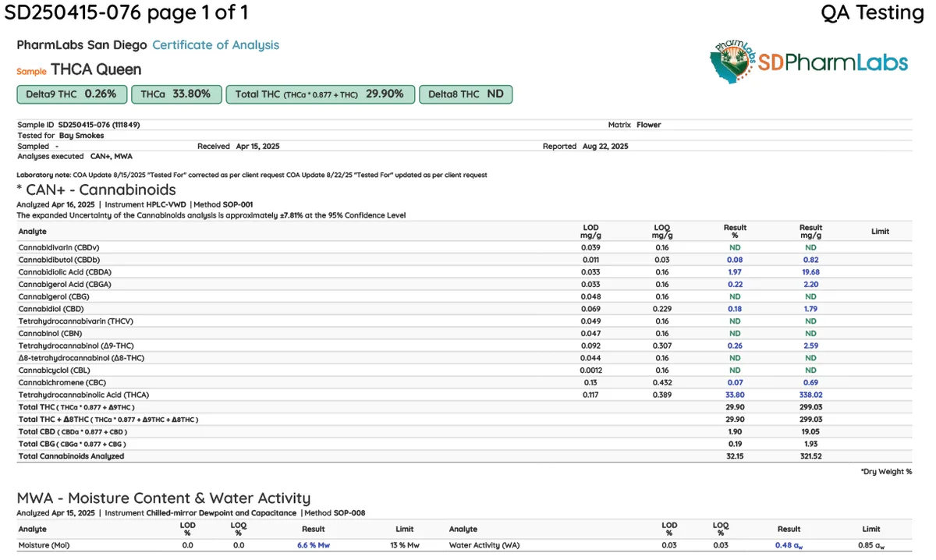Click the "Cannabicyclol (CBL)" analyte name

(54, 370)
